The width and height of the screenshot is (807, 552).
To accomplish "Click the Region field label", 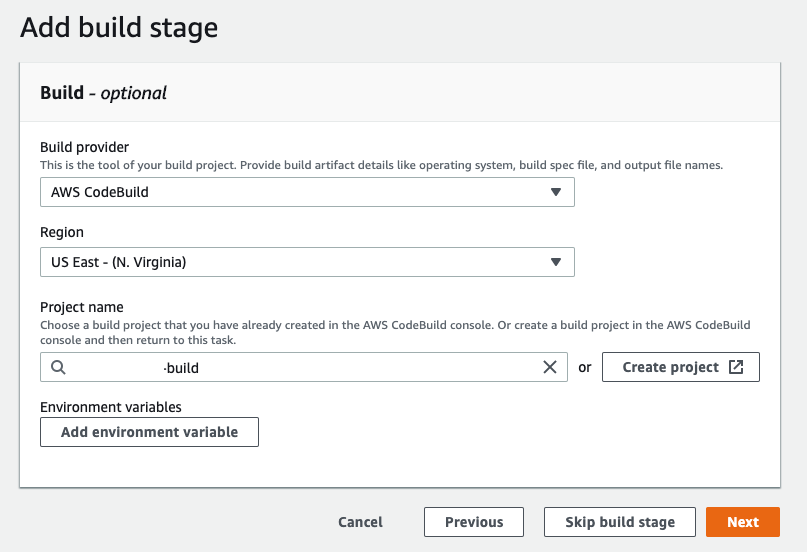I will click(x=62, y=232).
